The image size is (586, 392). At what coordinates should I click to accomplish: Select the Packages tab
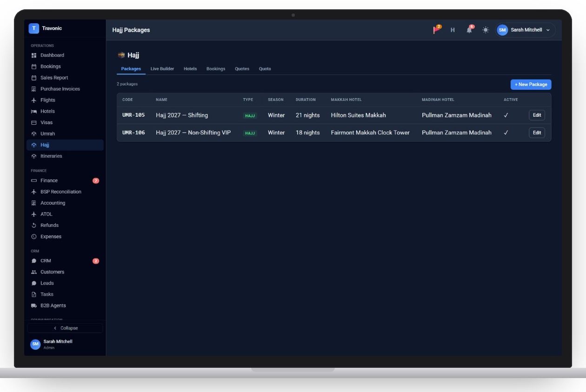click(131, 69)
